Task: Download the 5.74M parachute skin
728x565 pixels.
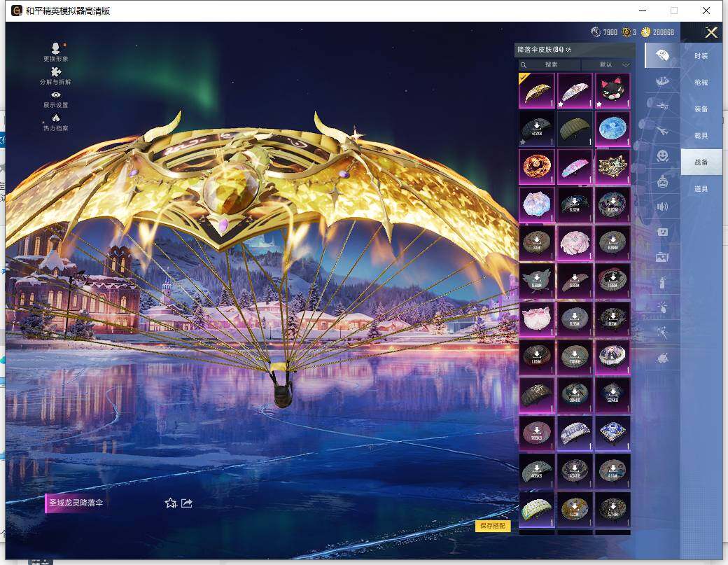Action: 612,509
